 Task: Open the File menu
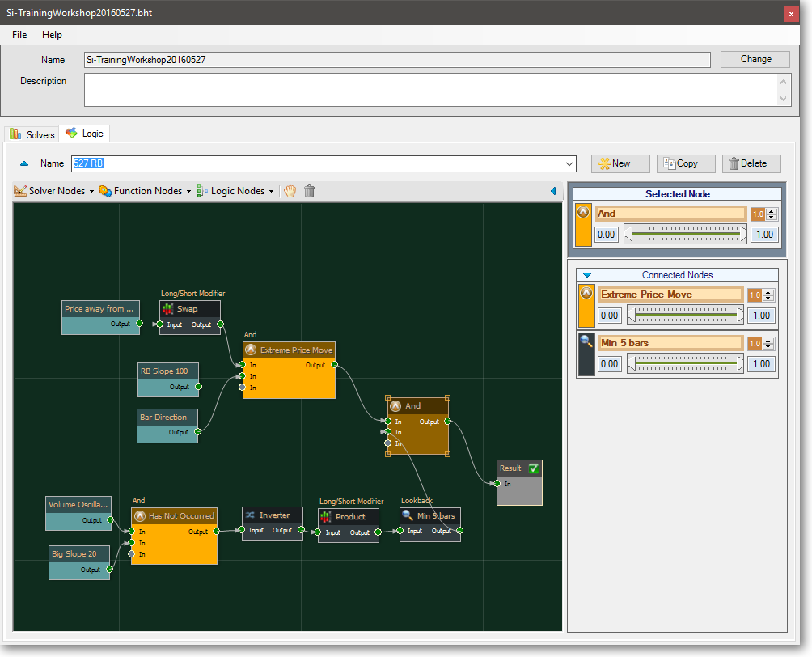click(19, 35)
